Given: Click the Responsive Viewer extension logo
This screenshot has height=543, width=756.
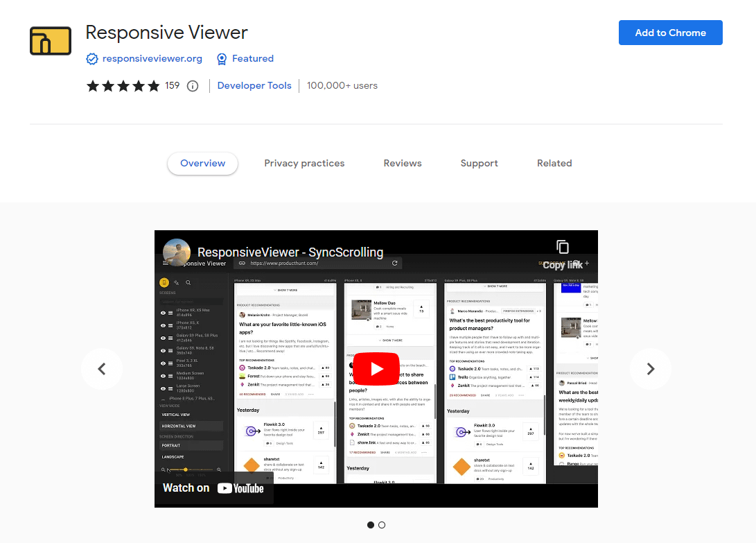Looking at the screenshot, I should point(51,41).
